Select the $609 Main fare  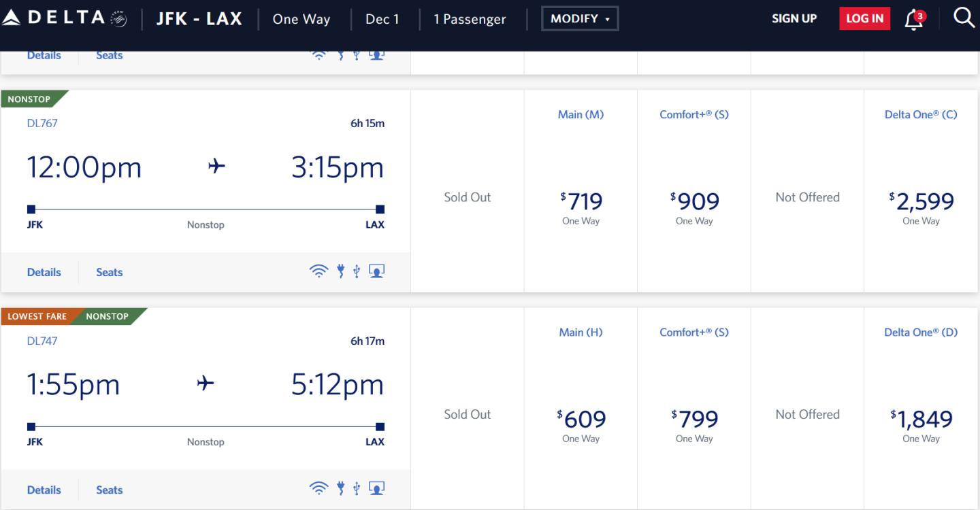pyautogui.click(x=581, y=420)
